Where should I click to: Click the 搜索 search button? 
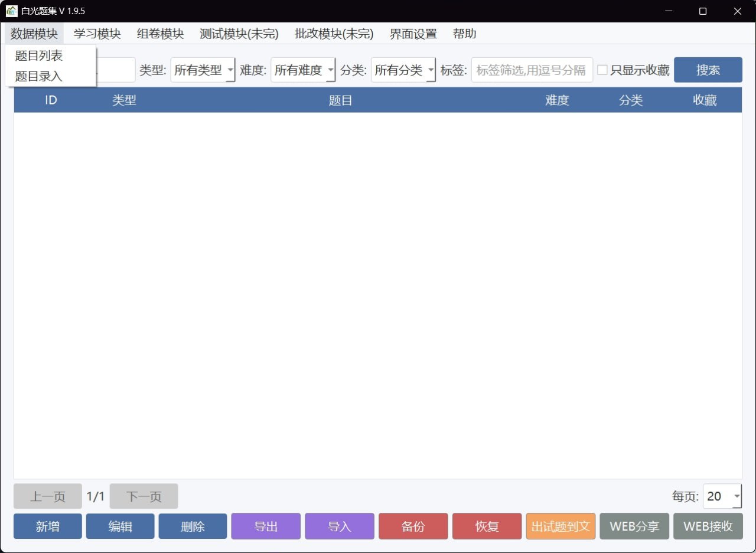tap(708, 70)
